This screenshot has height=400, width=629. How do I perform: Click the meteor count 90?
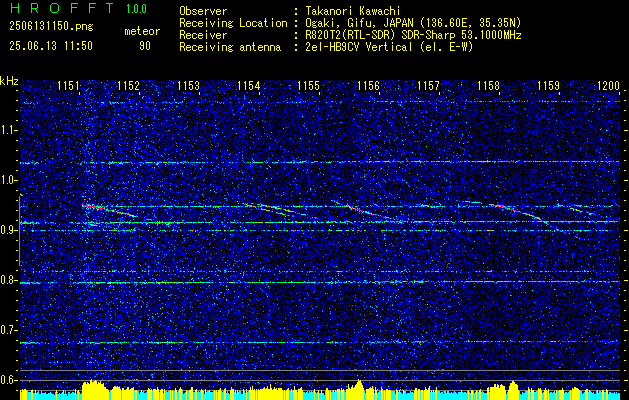click(x=145, y=46)
